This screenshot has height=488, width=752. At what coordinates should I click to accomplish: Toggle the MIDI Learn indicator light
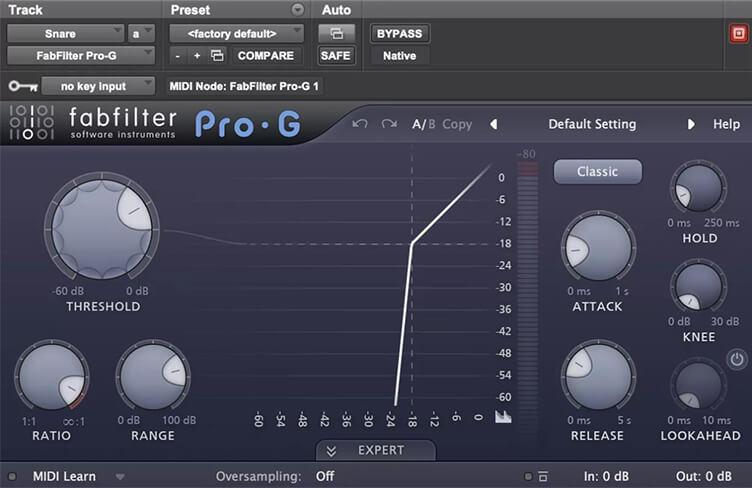click(12, 476)
